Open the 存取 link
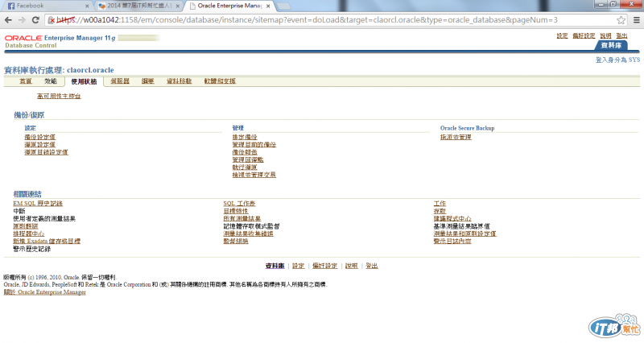The height and width of the screenshot is (343, 644). pyautogui.click(x=440, y=211)
